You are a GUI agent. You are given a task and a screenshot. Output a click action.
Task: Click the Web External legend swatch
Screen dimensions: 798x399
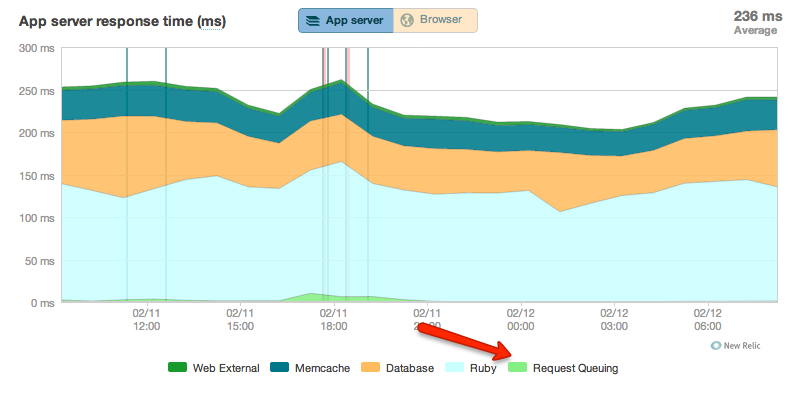pos(178,367)
